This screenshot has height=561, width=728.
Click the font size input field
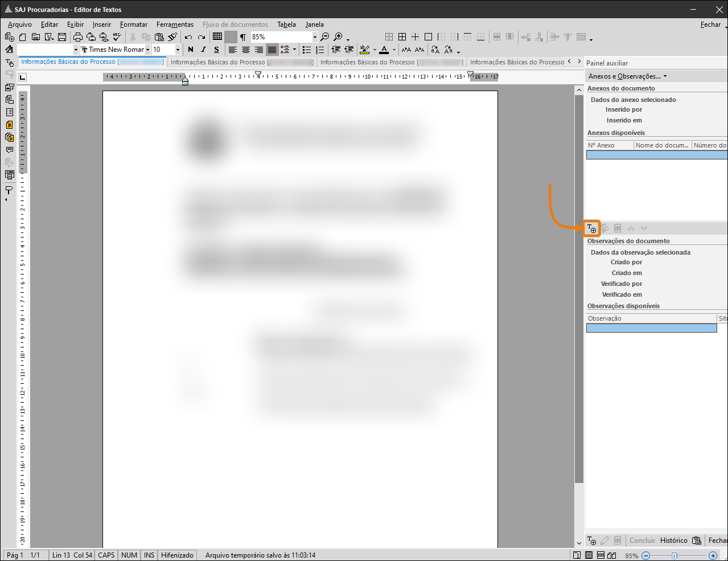click(x=162, y=50)
